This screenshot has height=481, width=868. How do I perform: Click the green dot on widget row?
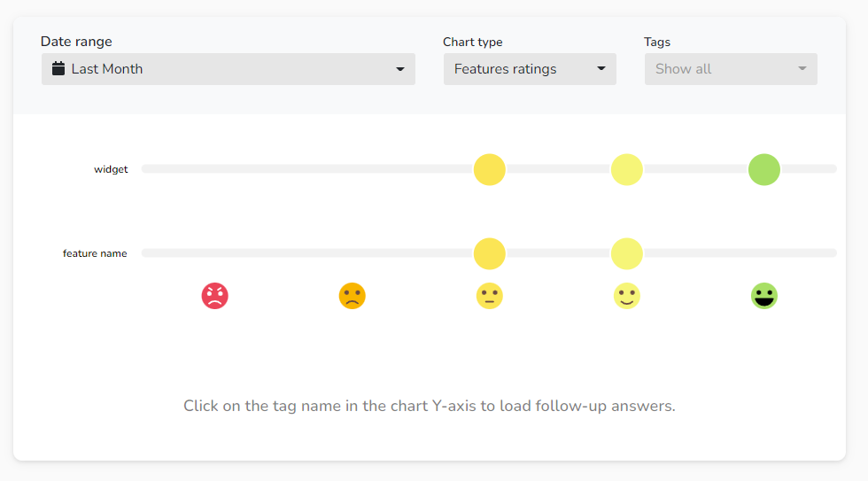click(763, 169)
